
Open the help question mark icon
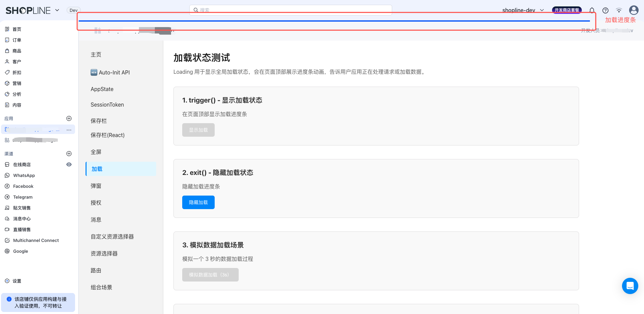pos(605,10)
